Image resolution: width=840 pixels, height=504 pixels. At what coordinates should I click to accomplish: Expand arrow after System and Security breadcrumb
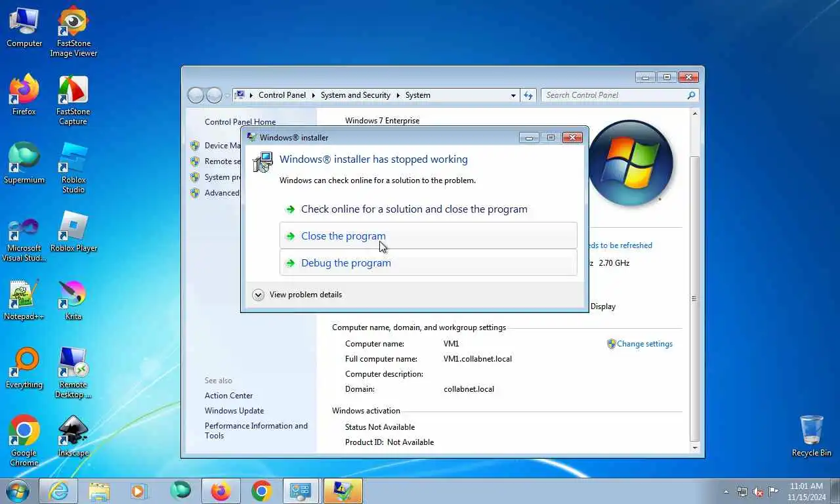(x=398, y=95)
